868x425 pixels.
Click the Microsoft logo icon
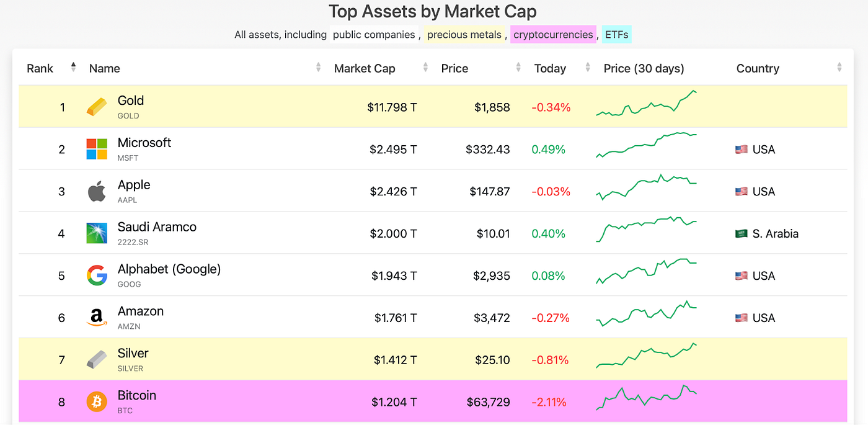pyautogui.click(x=96, y=149)
